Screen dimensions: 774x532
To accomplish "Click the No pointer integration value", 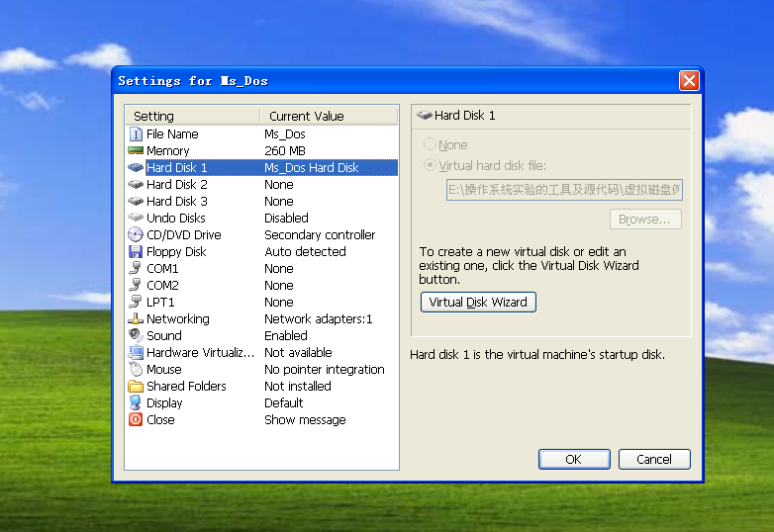I will [x=325, y=369].
